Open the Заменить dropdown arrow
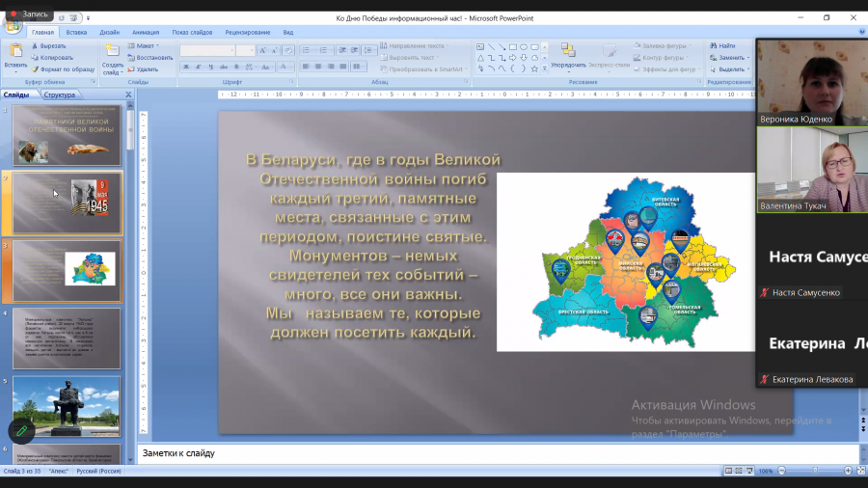This screenshot has height=488, width=868. [x=748, y=58]
